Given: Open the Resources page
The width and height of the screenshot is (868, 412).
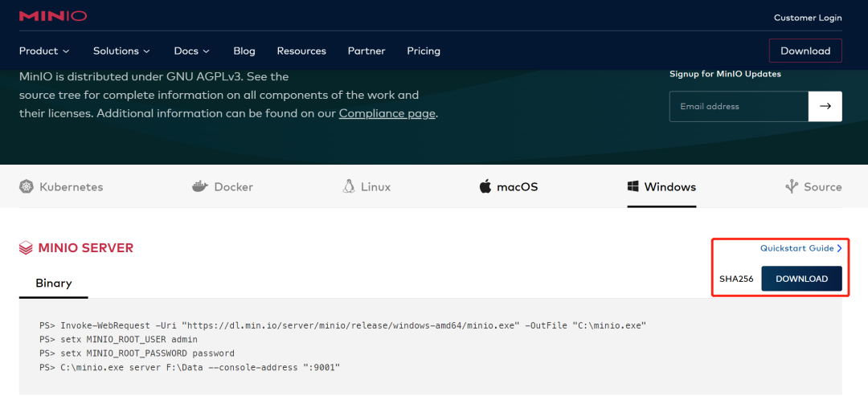Looking at the screenshot, I should pos(301,51).
